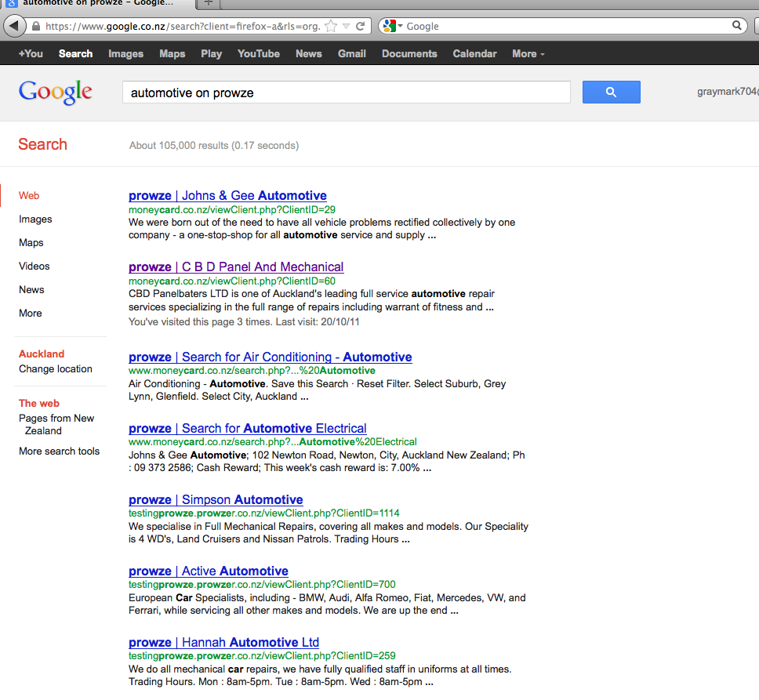Select the automotive on prowze browser tab
The image size is (759, 700).
tap(96, 3)
